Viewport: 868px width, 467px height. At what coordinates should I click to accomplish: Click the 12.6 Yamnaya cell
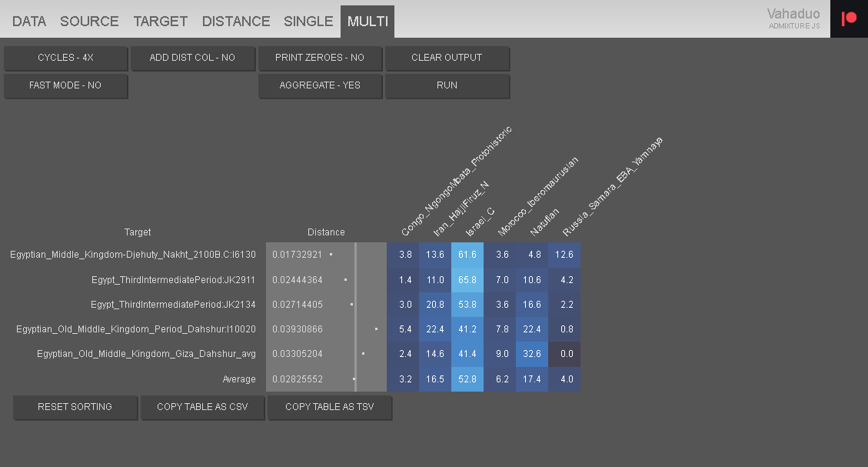tap(564, 255)
